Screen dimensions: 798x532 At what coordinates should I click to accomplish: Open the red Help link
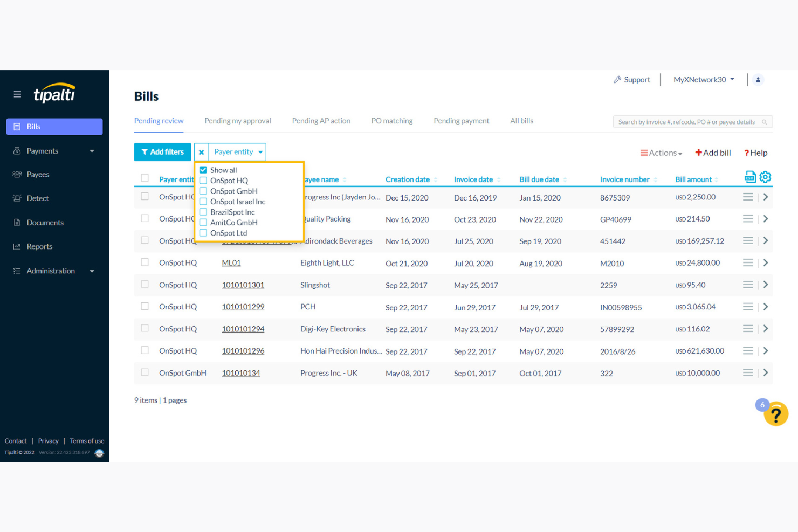[756, 153]
